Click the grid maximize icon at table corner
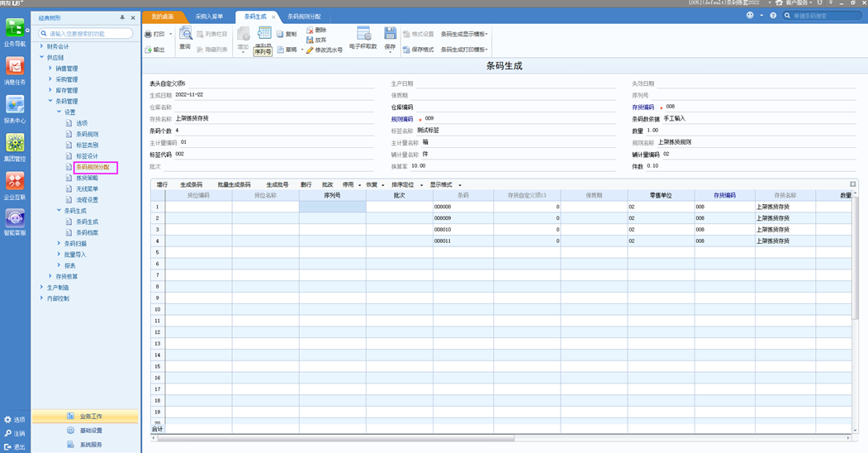Viewport: 868px width, 453px height. coord(853,184)
